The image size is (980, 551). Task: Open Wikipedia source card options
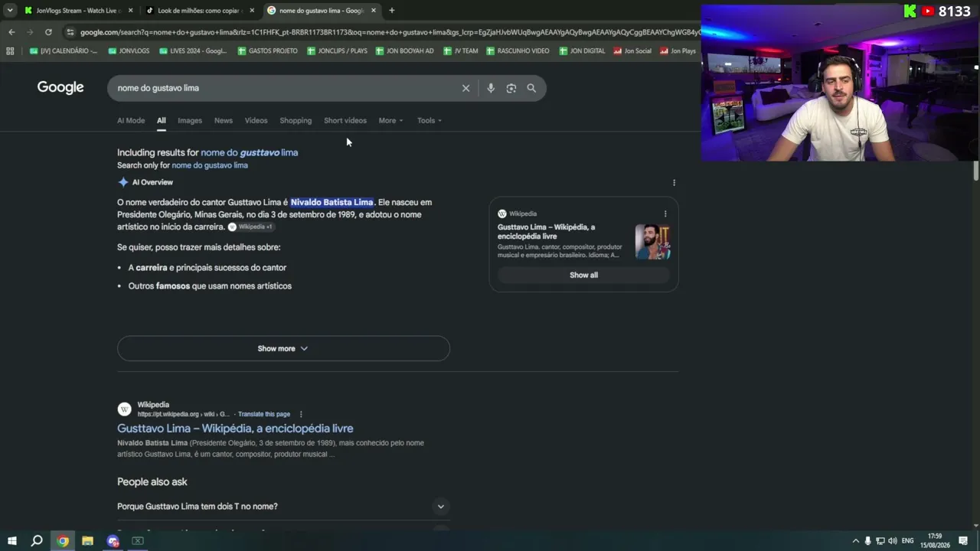[x=665, y=214]
